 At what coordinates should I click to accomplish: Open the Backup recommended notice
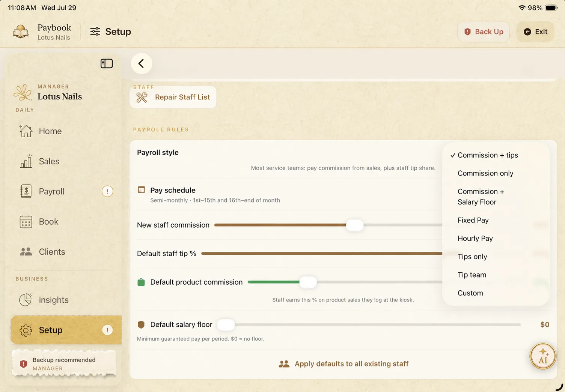coord(64,364)
